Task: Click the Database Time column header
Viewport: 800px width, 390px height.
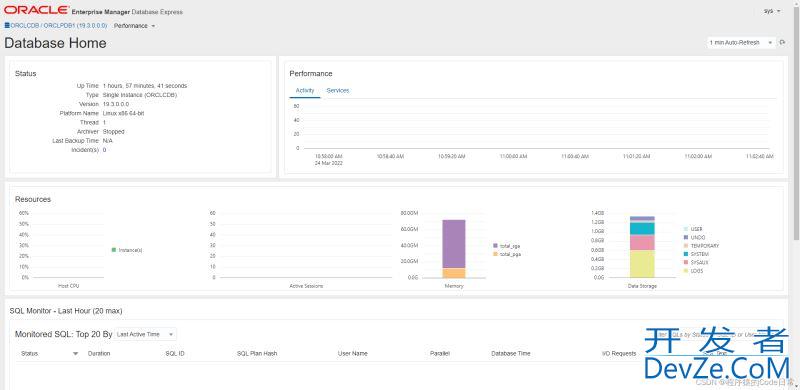Action: click(511, 353)
